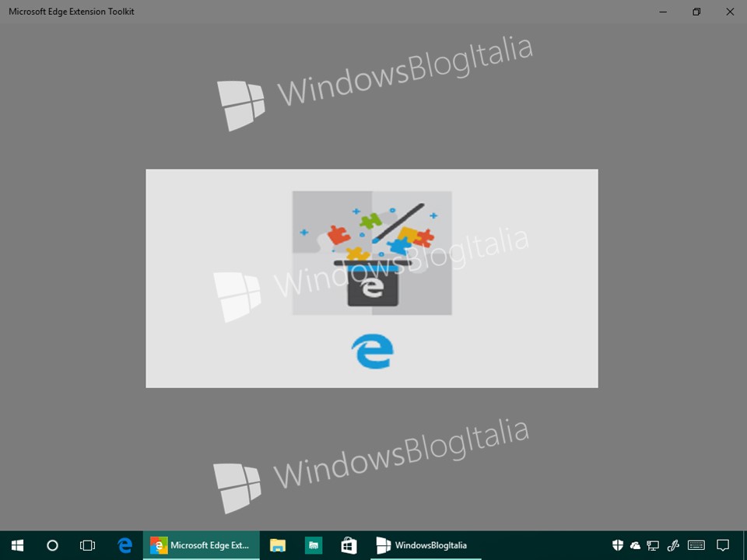The width and height of the screenshot is (747, 560).
Task: Open the green app icon beside File Explorer
Action: pos(314,545)
